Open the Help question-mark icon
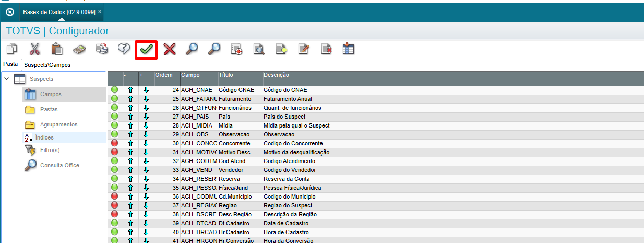 click(x=124, y=49)
